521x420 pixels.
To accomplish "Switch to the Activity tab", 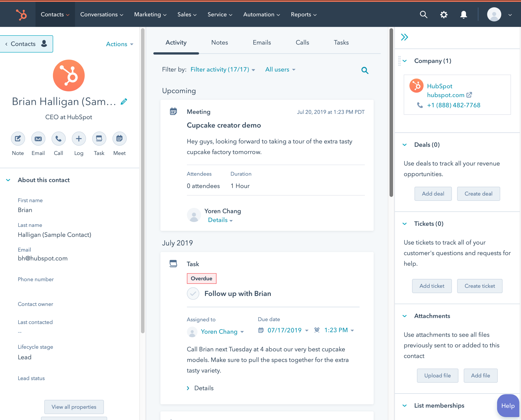I will click(176, 43).
